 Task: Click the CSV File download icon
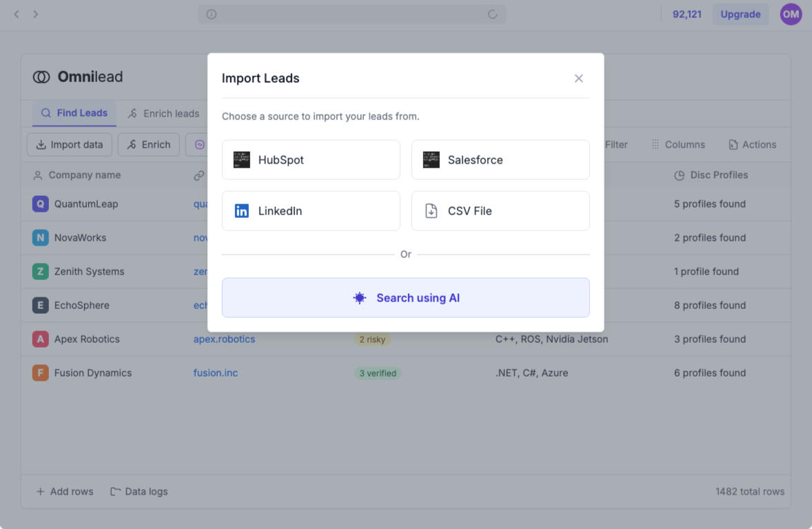(432, 211)
